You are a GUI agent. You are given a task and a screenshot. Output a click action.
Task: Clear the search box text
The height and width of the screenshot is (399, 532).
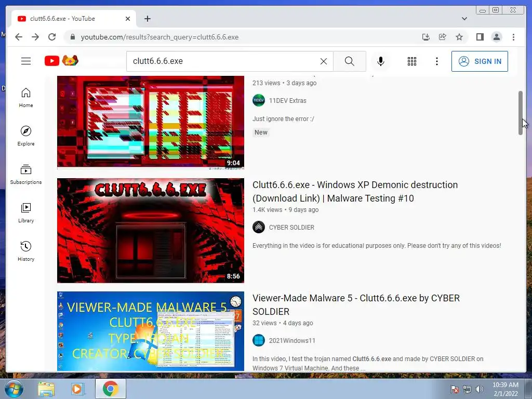coord(323,61)
